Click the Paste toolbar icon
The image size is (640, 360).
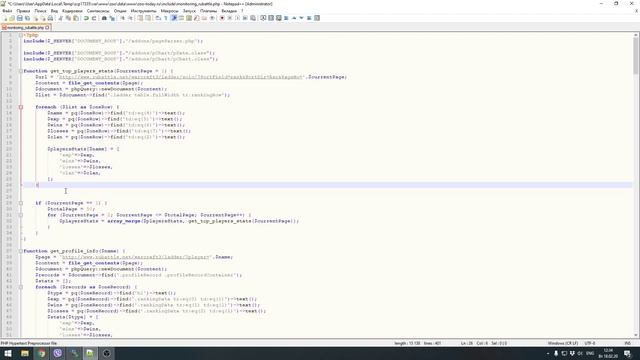[76, 18]
